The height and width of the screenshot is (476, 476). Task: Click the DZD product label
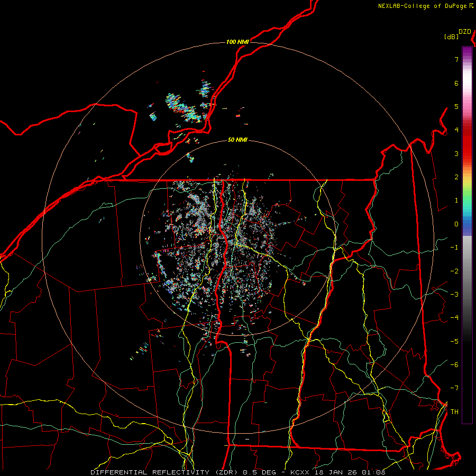pos(465,32)
